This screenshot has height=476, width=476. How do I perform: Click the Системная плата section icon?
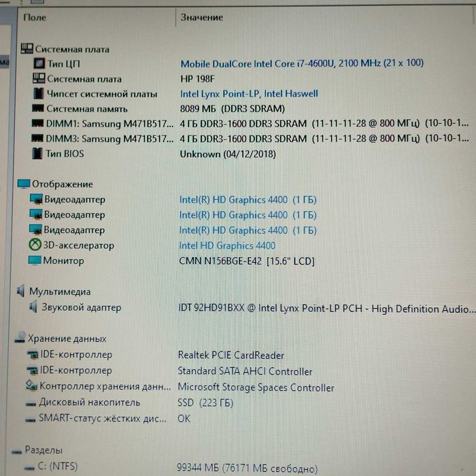(x=27, y=48)
